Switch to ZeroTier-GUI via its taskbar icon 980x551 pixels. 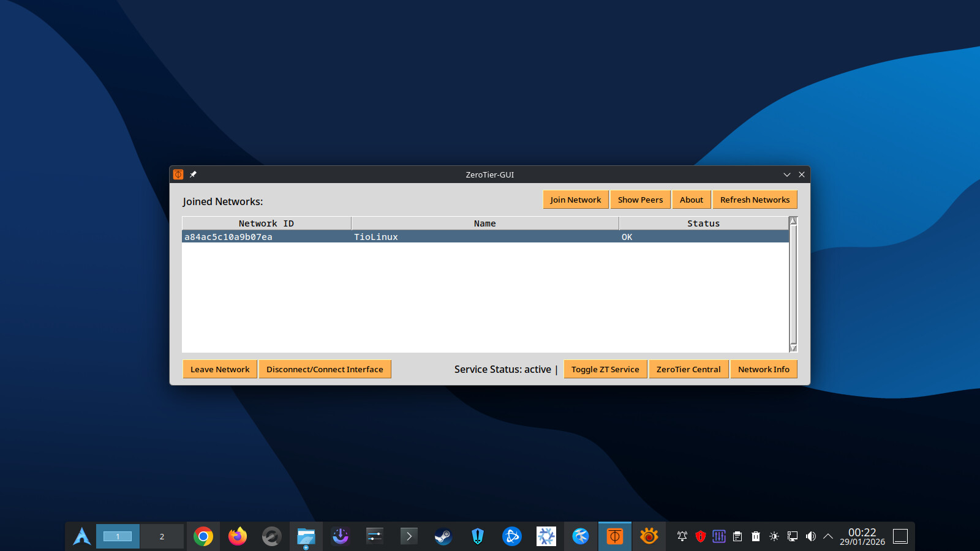[x=614, y=537]
